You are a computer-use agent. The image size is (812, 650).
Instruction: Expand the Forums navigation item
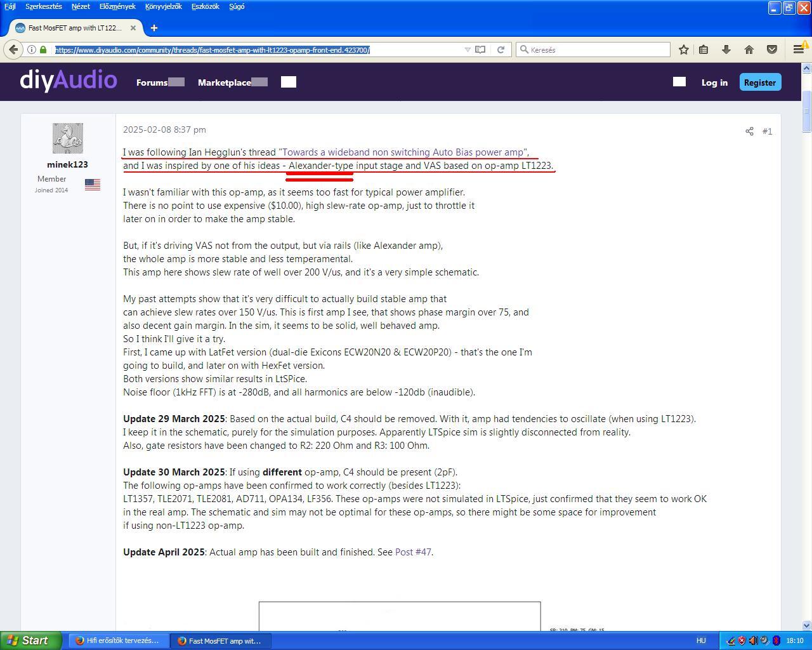(x=160, y=83)
